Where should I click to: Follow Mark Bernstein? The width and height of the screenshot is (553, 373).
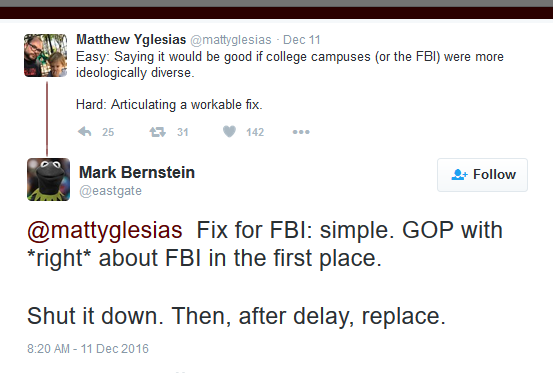[482, 175]
